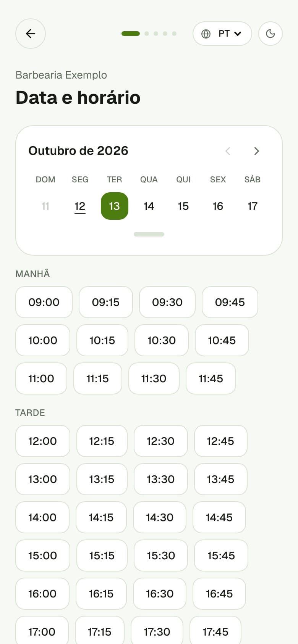The image size is (298, 644).
Task: Click the globe icon in language selector
Action: pos(206,34)
